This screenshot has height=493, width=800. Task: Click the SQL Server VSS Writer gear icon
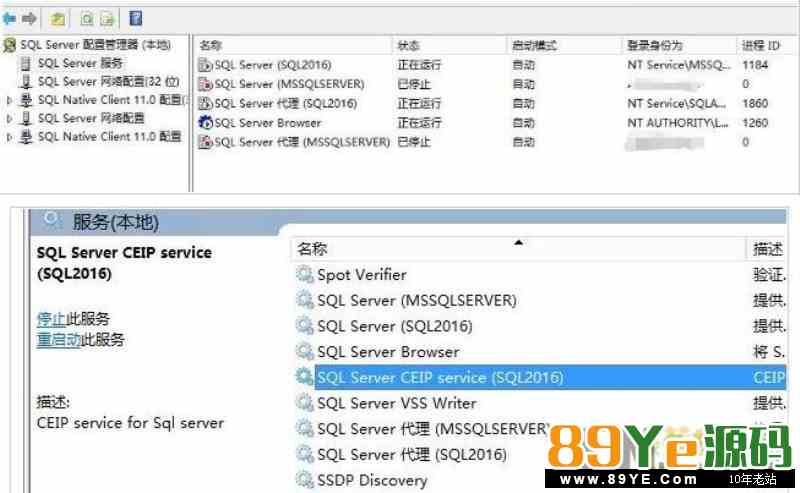point(305,403)
